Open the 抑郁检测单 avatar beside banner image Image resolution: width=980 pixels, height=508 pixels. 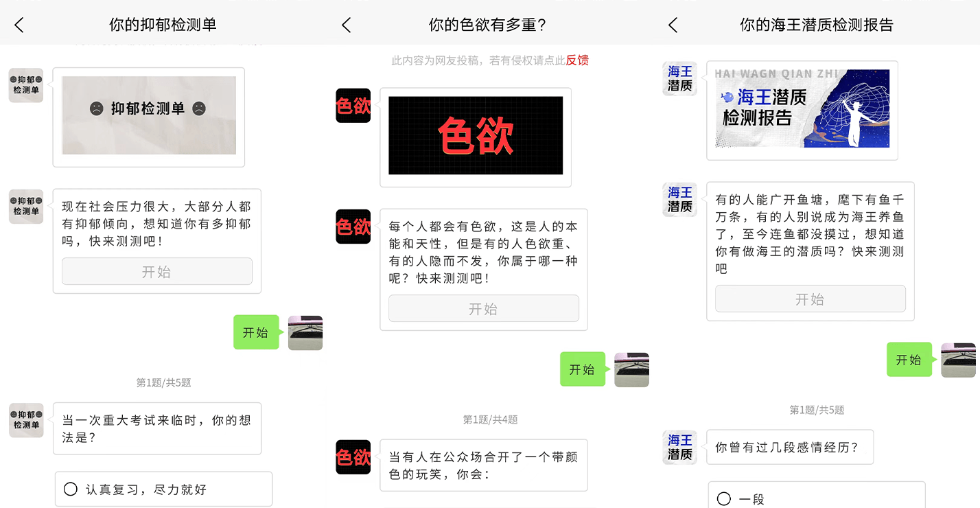[x=26, y=85]
